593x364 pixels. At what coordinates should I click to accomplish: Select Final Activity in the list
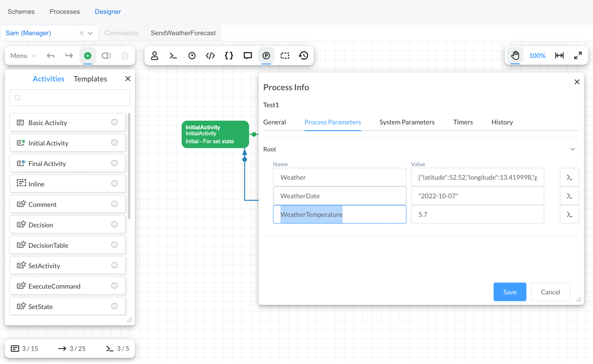(x=67, y=164)
